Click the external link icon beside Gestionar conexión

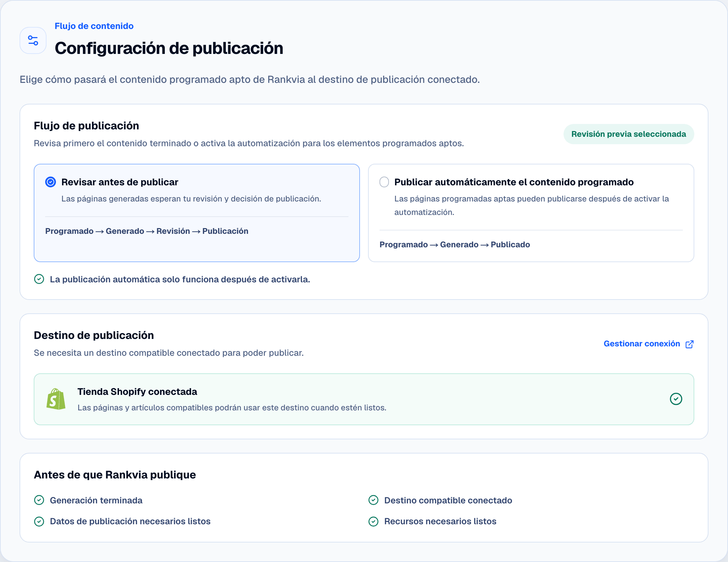coord(690,344)
